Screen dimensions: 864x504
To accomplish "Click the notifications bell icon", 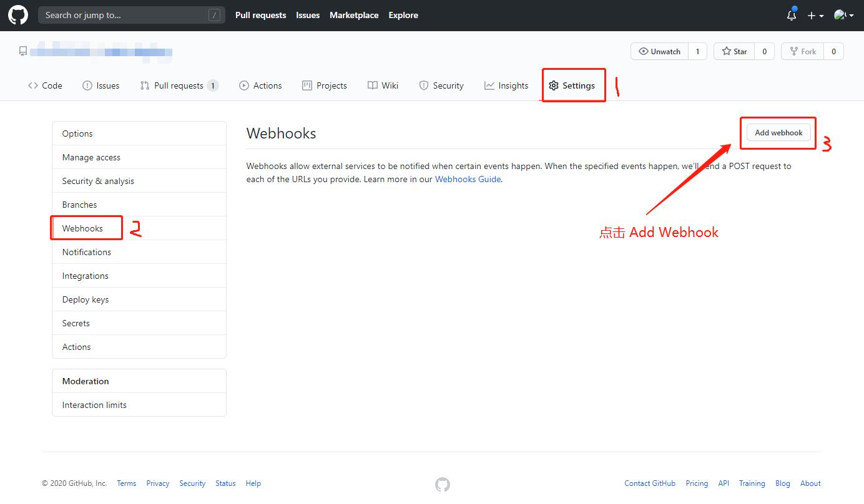I will 792,15.
